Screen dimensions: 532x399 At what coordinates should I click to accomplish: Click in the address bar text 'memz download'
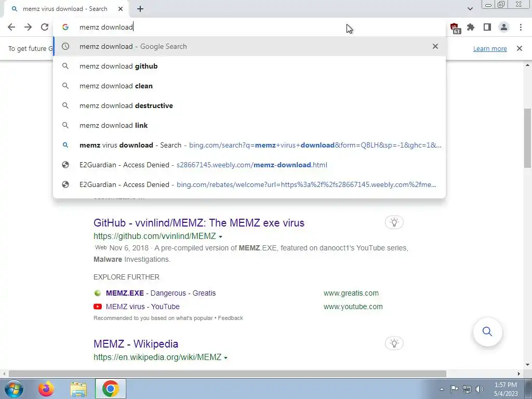click(106, 27)
